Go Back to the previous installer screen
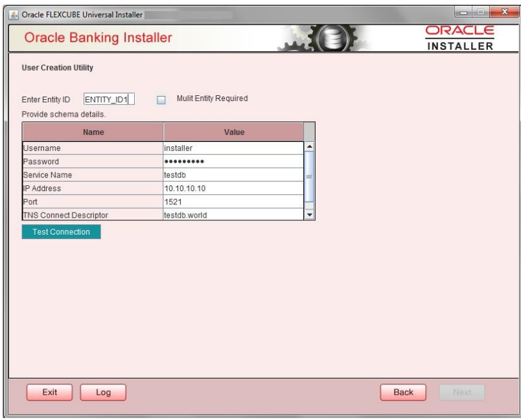This screenshot has width=521, height=420. (x=403, y=392)
